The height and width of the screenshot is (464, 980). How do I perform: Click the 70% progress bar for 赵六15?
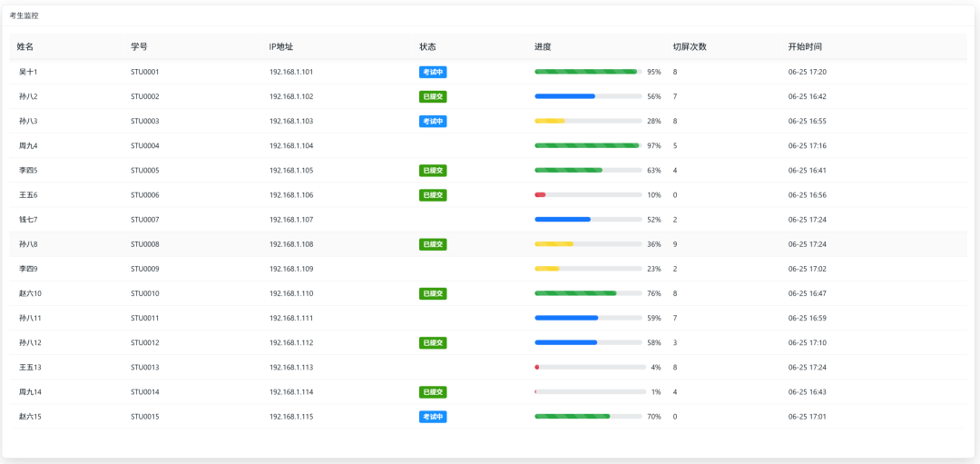tap(588, 417)
